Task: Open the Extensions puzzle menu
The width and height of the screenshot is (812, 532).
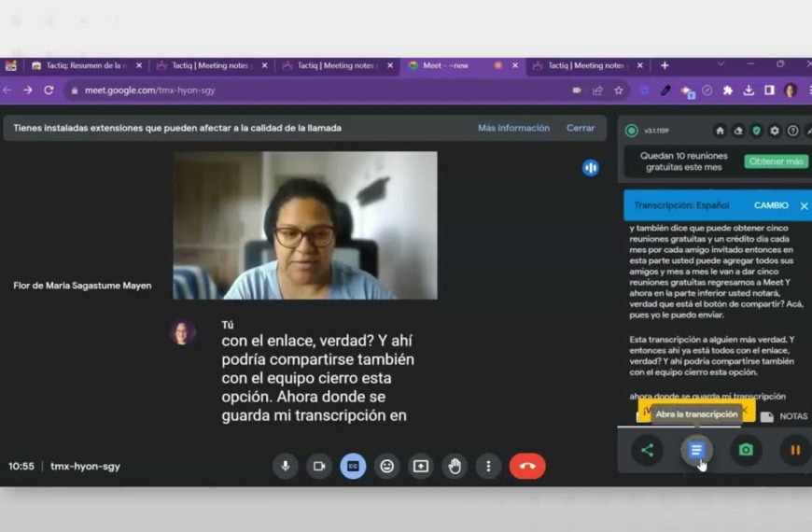Action: pyautogui.click(x=728, y=91)
